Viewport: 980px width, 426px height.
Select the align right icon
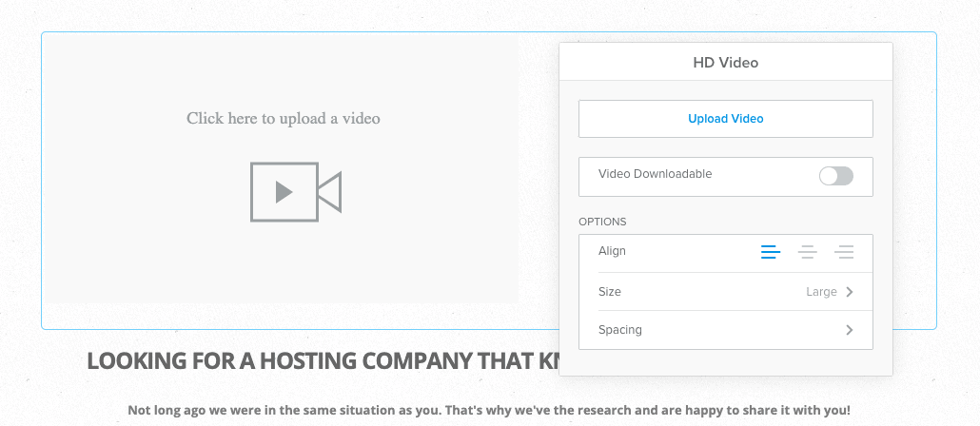click(844, 252)
